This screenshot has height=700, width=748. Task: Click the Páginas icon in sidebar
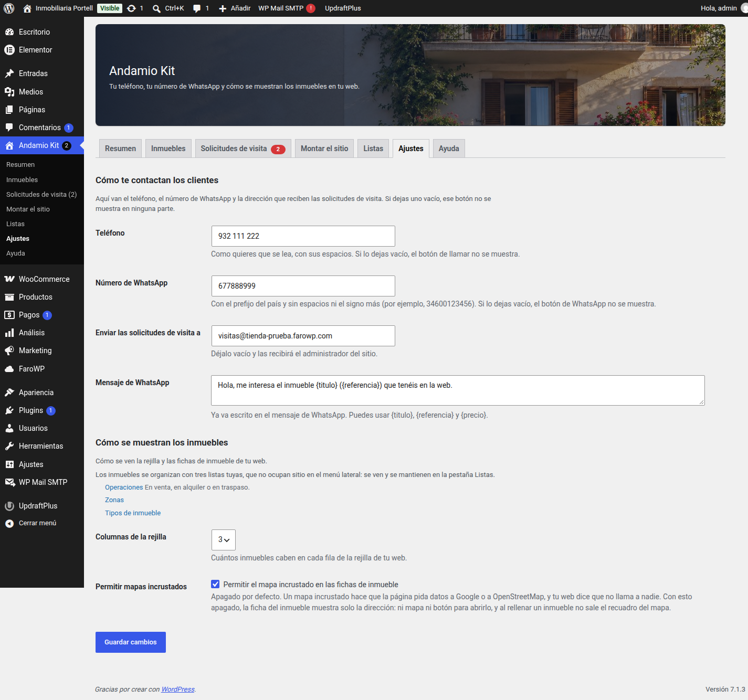click(9, 110)
